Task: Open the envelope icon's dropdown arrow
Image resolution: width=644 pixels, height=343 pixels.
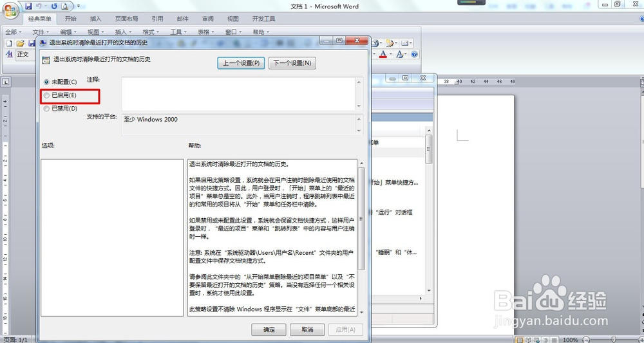Action: coord(411,43)
